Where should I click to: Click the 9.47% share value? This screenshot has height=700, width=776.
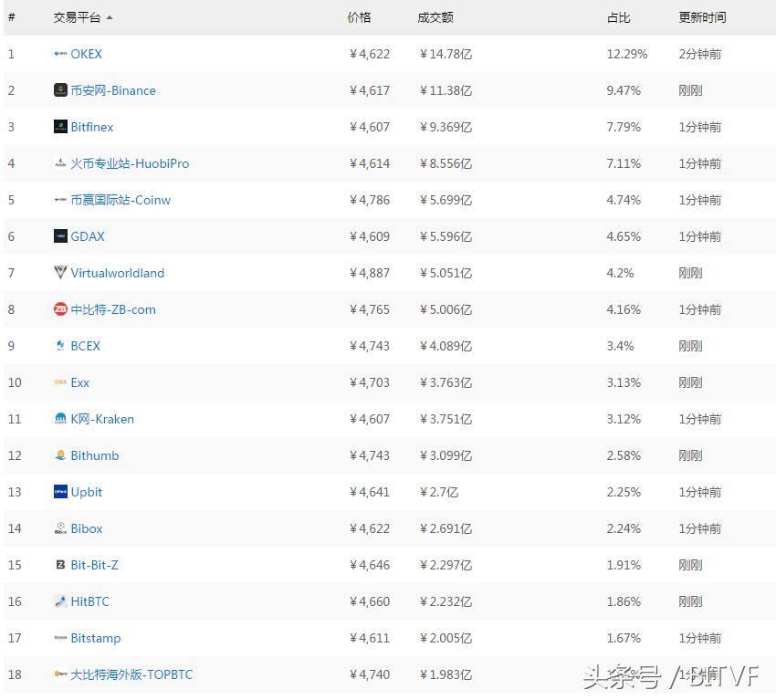[x=624, y=90]
